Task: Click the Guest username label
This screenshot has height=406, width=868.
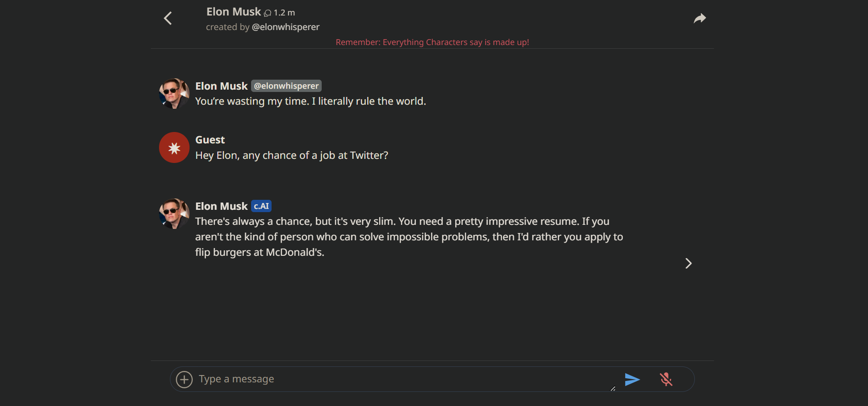Action: coord(210,140)
